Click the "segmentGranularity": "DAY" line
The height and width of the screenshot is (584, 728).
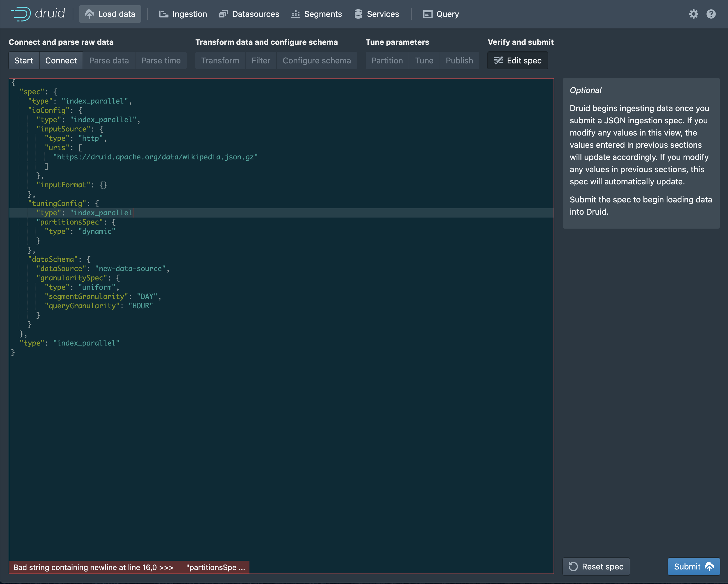pyautogui.click(x=103, y=297)
